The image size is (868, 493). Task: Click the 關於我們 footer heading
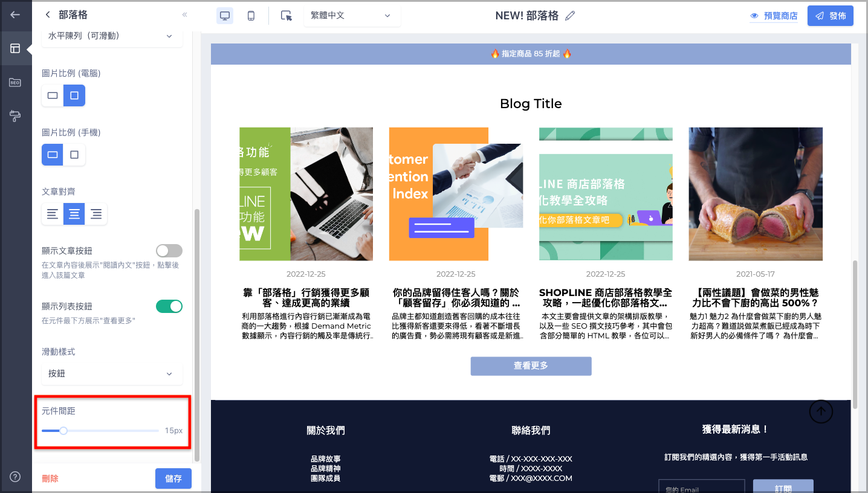[326, 431]
